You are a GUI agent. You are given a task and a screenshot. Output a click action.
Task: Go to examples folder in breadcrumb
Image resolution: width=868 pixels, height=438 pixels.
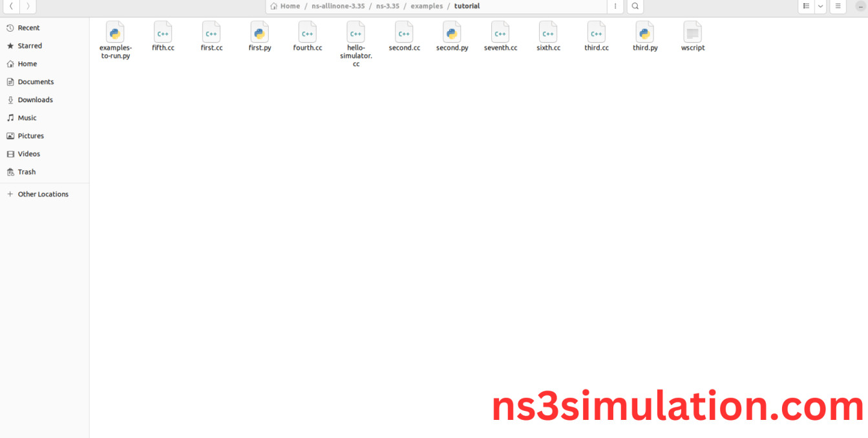click(x=427, y=6)
